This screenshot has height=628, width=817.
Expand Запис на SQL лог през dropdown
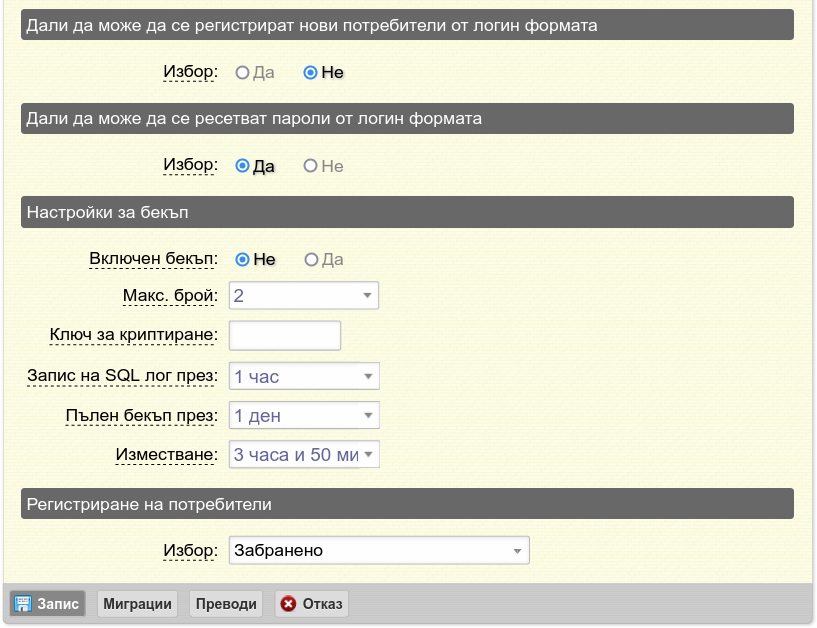pyautogui.click(x=304, y=376)
